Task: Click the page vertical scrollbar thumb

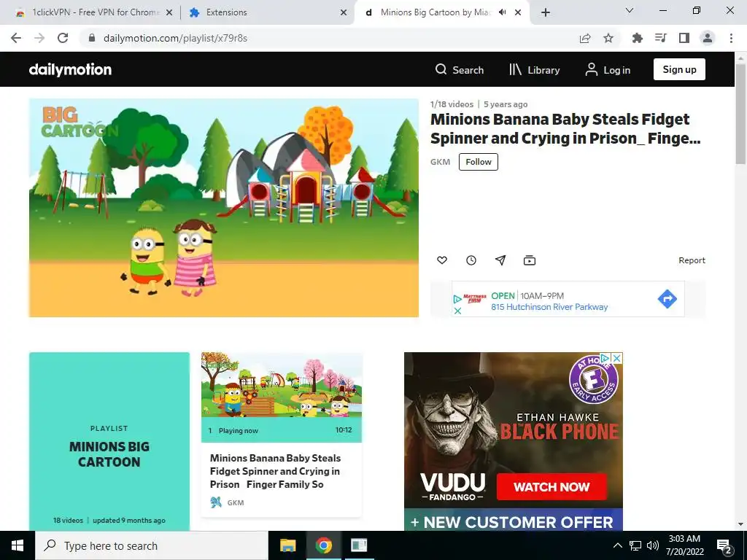Action: (x=741, y=113)
